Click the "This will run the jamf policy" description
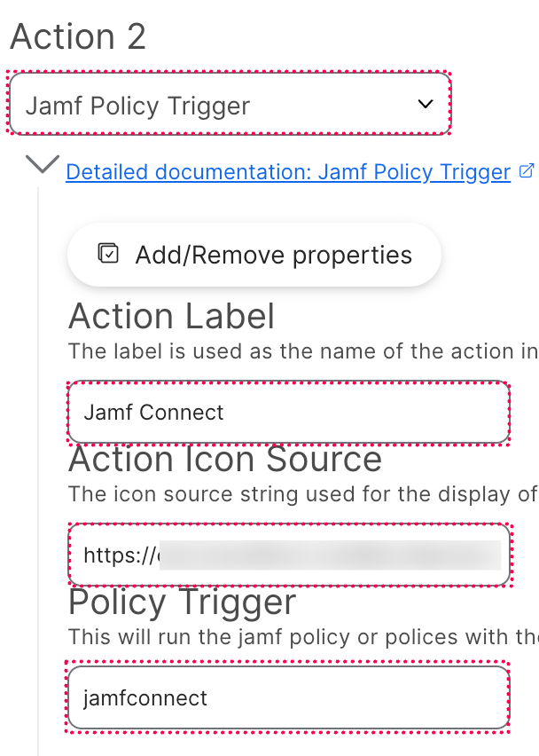The height and width of the screenshot is (756, 539). coord(301,637)
